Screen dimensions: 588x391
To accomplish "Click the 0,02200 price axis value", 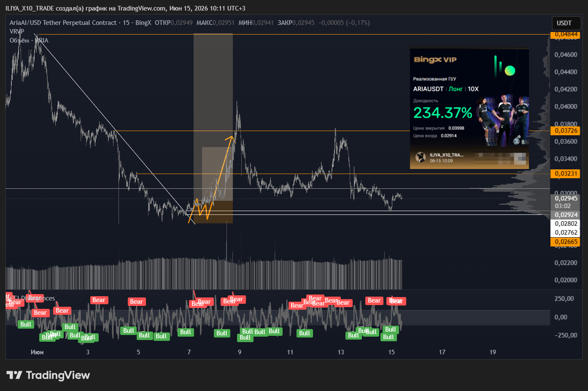I will 566,263.
